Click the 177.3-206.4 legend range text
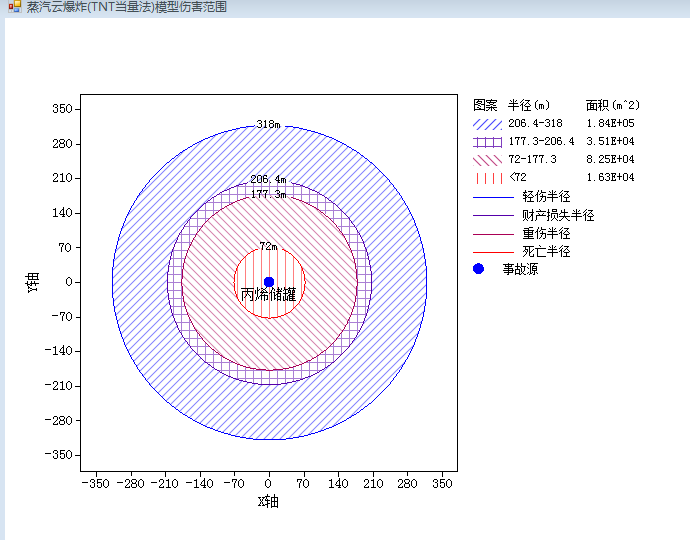The image size is (690, 540). pyautogui.click(x=541, y=141)
